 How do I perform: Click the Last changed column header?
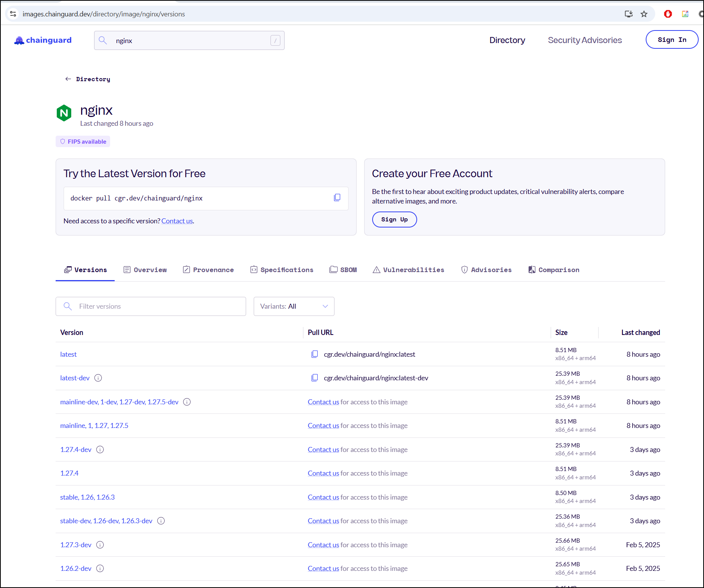tap(640, 332)
